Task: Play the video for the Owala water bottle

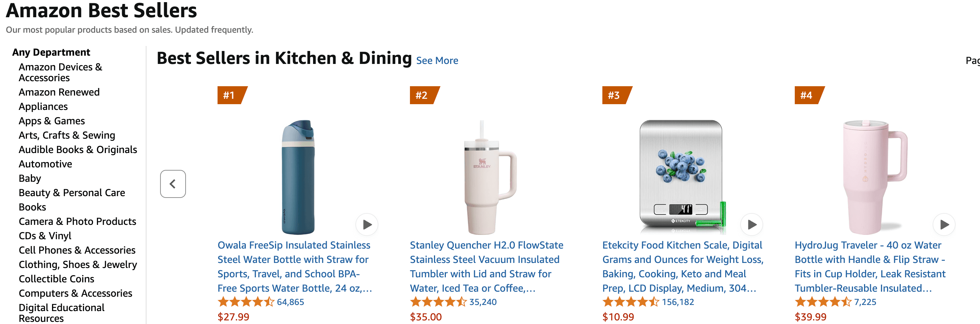Action: (367, 225)
